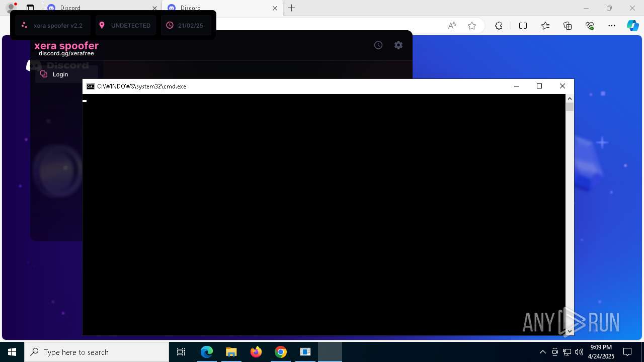Open Edge Collections icon
The height and width of the screenshot is (362, 644).
(x=568, y=26)
